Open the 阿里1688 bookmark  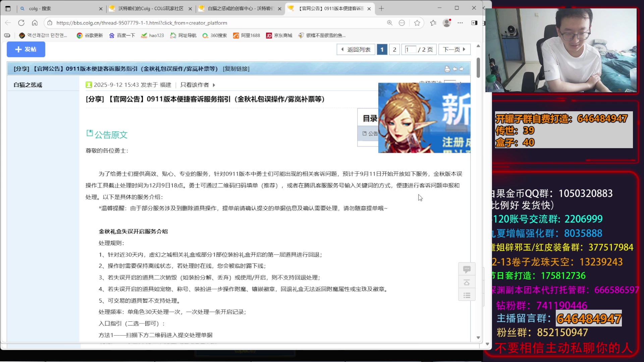click(x=247, y=35)
